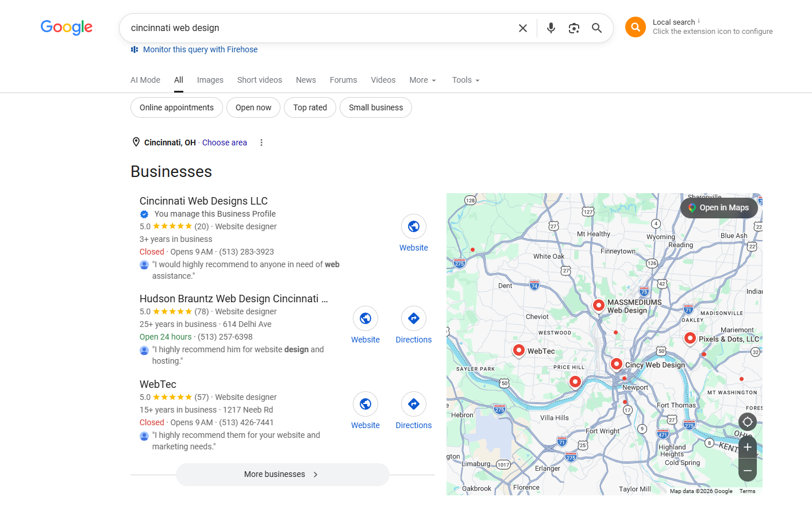Click phone number (513) 283-3923
812x512 pixels.
pos(247,252)
